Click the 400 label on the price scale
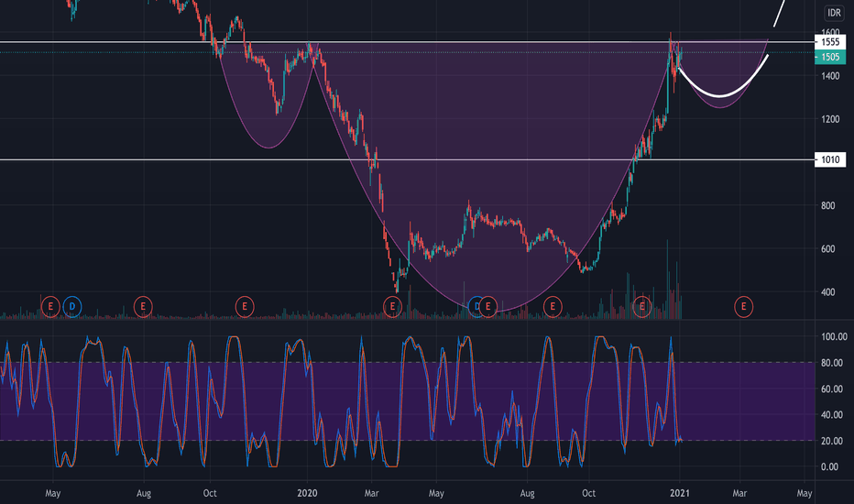This screenshot has height=504, width=854. pyautogui.click(x=827, y=292)
